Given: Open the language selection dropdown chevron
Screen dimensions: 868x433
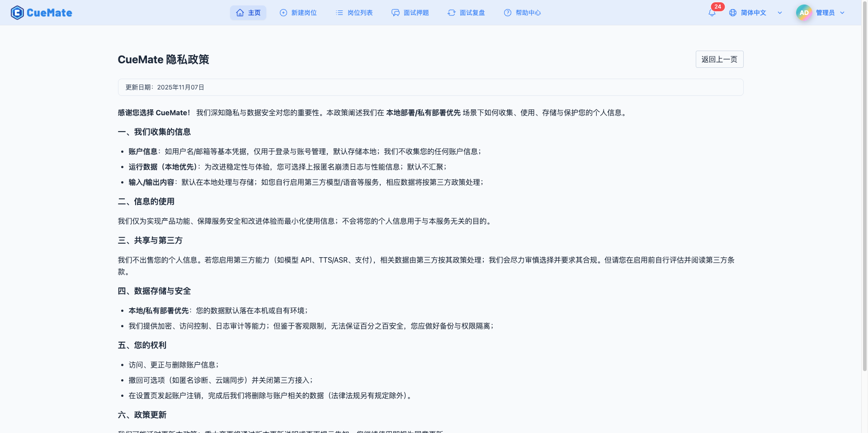Looking at the screenshot, I should coord(780,13).
